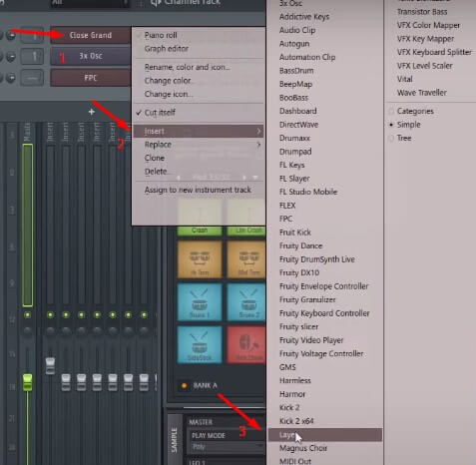
Task: Toggle the Master track green mute LED
Action: tap(28, 314)
